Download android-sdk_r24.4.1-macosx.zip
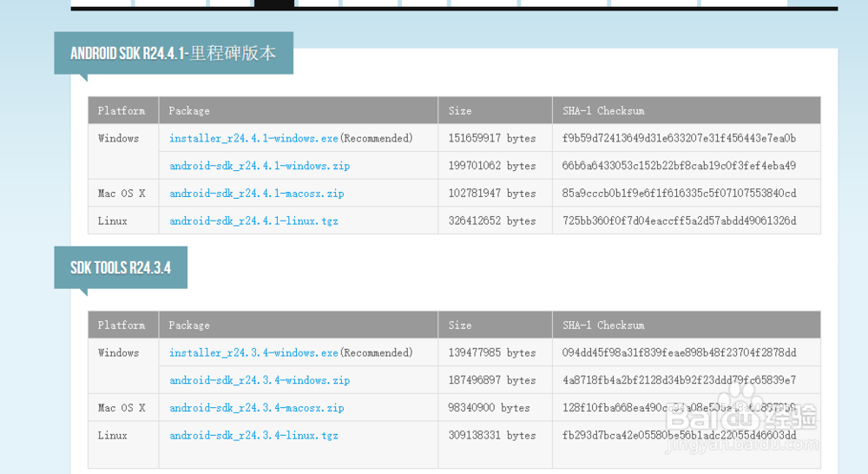The height and width of the screenshot is (474, 868). (257, 194)
